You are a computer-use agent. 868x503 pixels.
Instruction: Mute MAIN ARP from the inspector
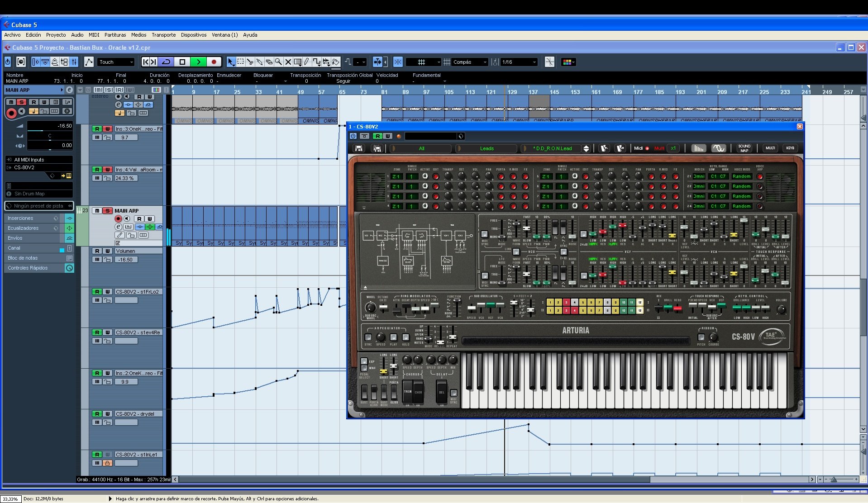(11, 102)
